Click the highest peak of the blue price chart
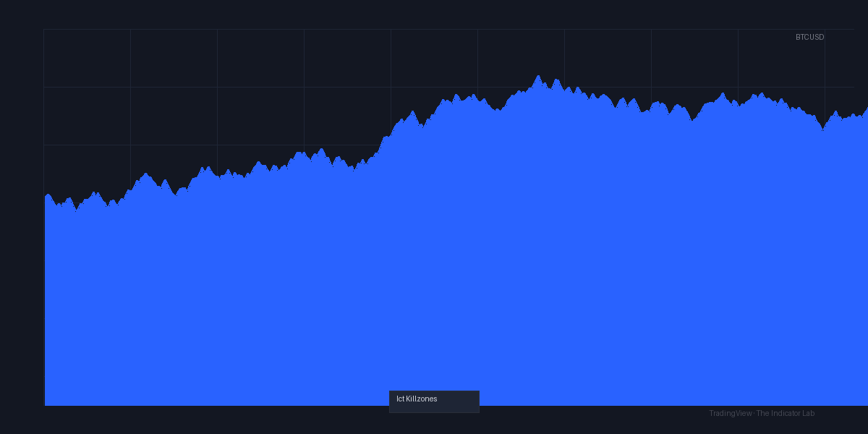 pyautogui.click(x=538, y=76)
